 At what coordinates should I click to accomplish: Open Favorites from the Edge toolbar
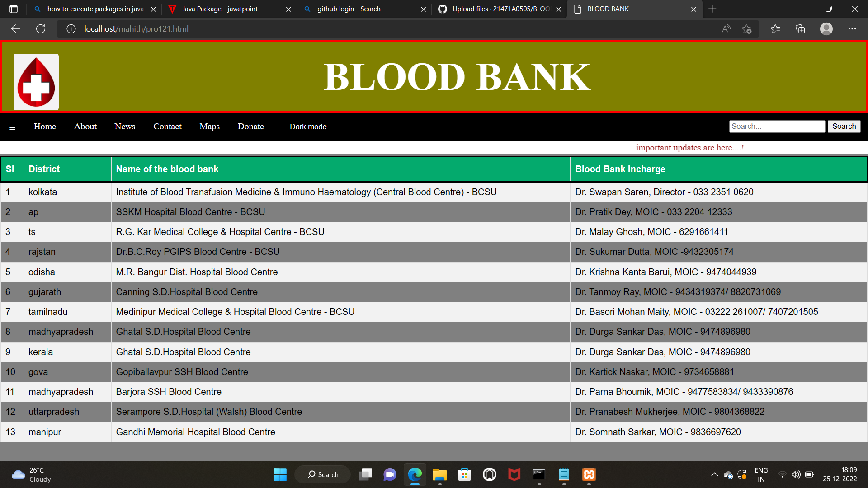[x=775, y=28]
